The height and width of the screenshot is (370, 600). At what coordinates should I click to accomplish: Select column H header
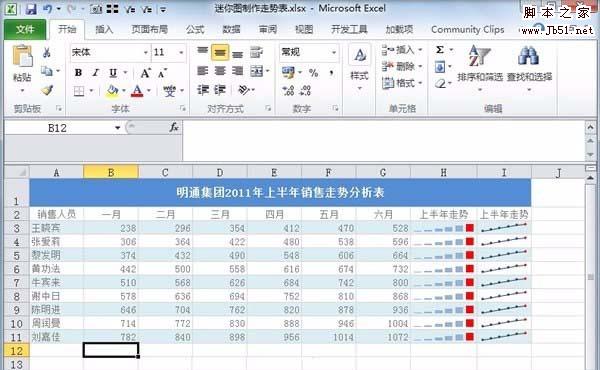pos(443,173)
